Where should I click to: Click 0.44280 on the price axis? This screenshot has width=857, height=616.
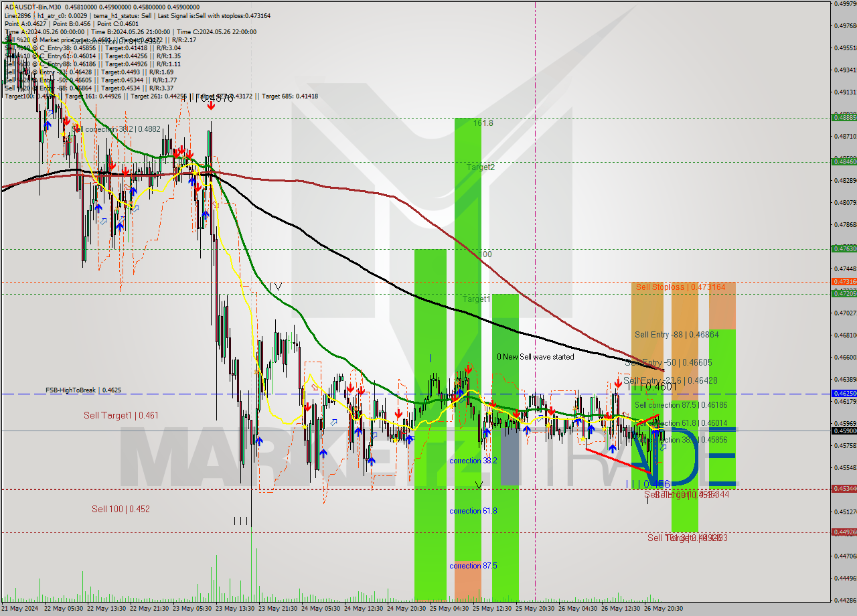[845, 600]
